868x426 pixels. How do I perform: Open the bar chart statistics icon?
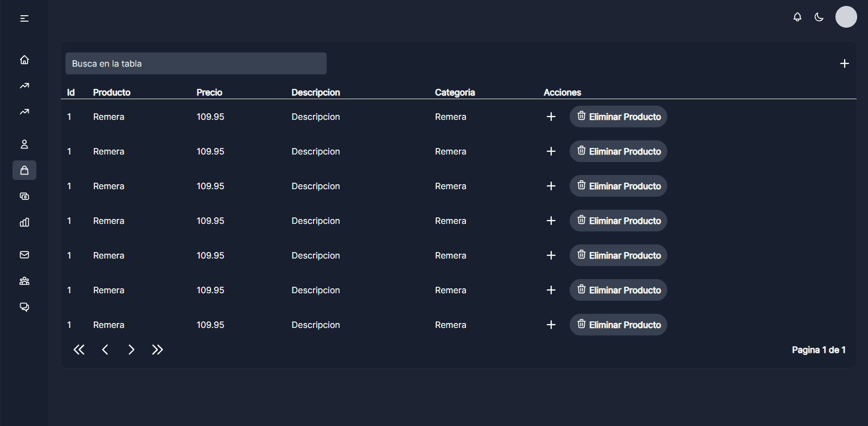[24, 222]
